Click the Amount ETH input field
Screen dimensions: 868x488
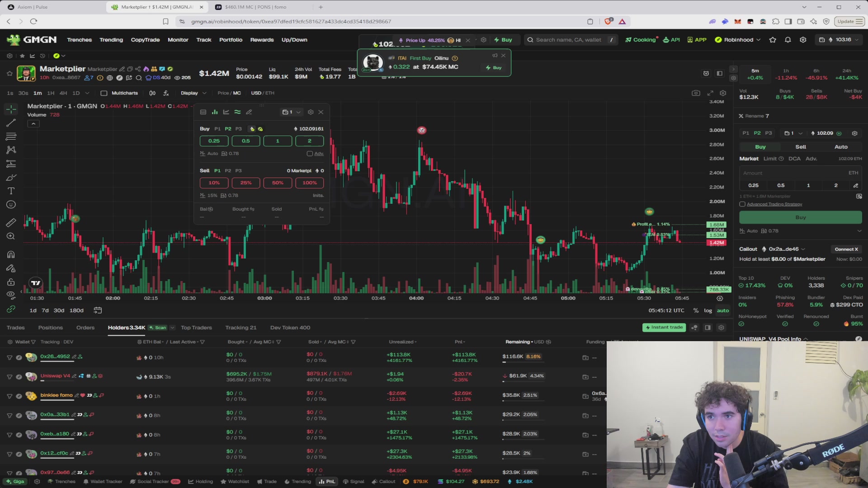tap(800, 173)
